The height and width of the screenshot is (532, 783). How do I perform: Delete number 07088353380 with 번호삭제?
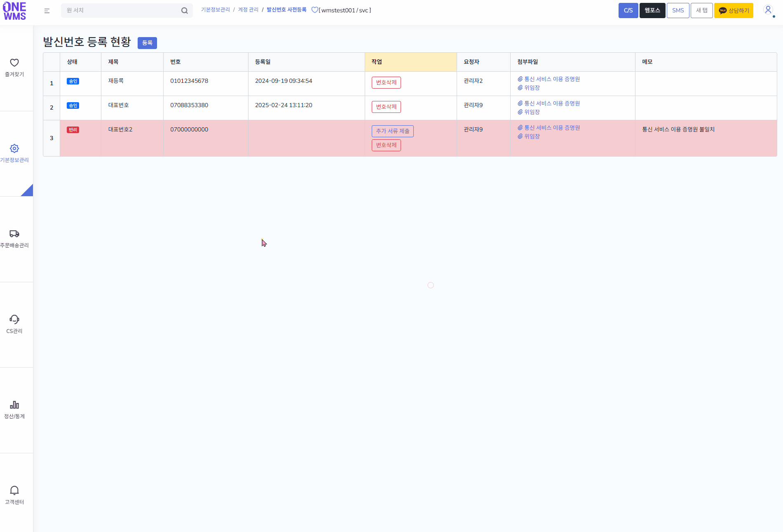coord(386,107)
